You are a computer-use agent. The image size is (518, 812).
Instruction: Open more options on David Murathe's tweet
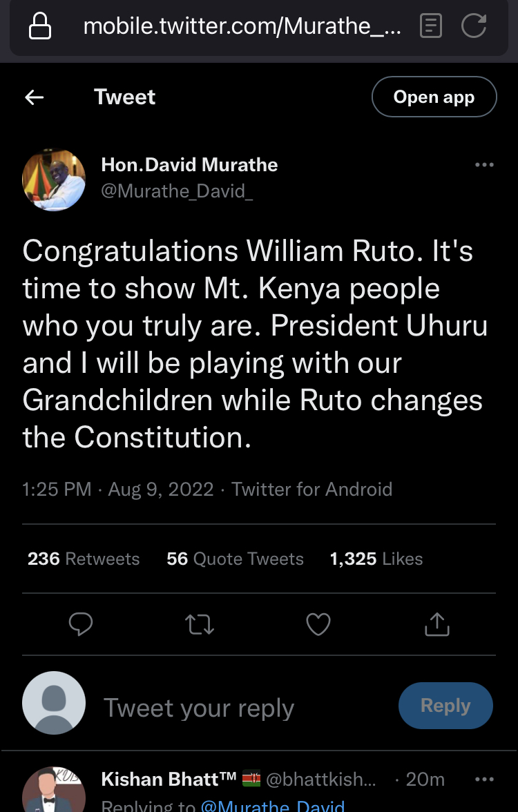click(x=484, y=165)
